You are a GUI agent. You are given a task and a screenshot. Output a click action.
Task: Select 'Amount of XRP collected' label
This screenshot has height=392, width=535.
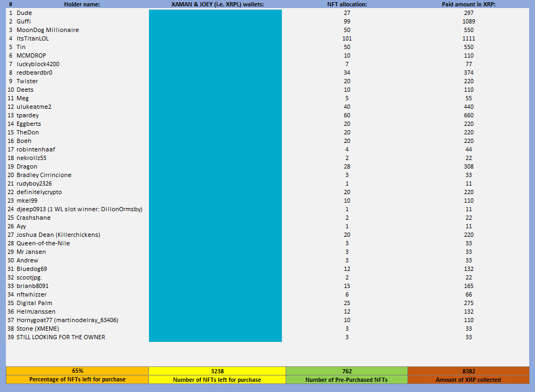click(468, 380)
